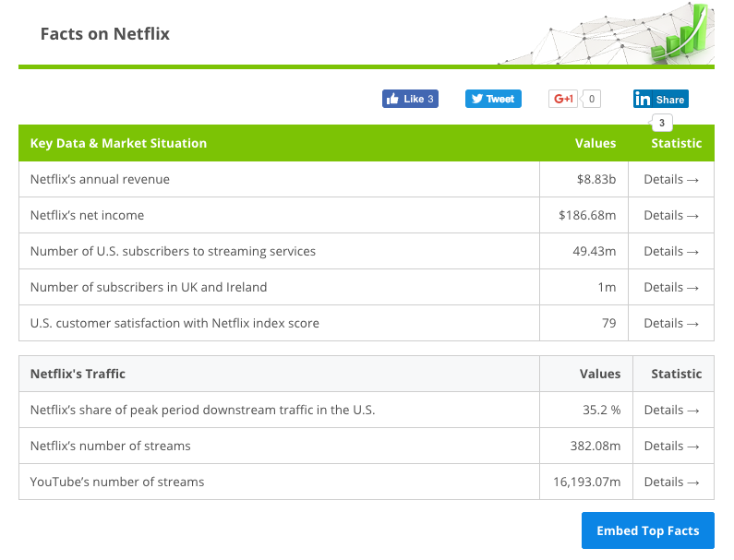Click the 'Netflix's annual revenue' row label
This screenshot has width=734, height=560.
point(100,179)
